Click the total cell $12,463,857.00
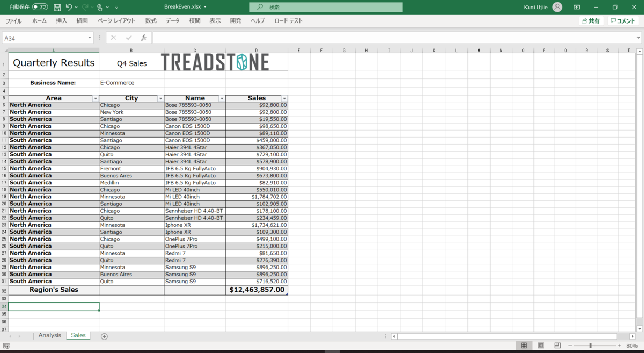This screenshot has width=644, height=353. pyautogui.click(x=257, y=290)
